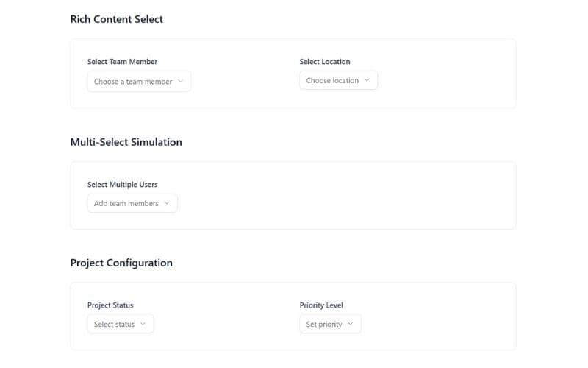Click the chevron arrow beside "Set priority"
The image size is (588, 368).
pyautogui.click(x=351, y=324)
